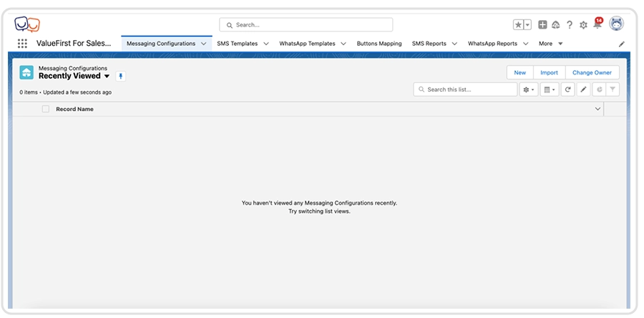Click the Change Owner button

[x=592, y=72]
